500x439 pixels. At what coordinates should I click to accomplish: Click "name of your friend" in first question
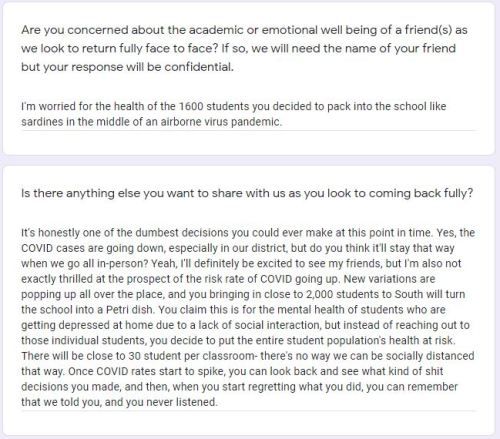tap(399, 48)
